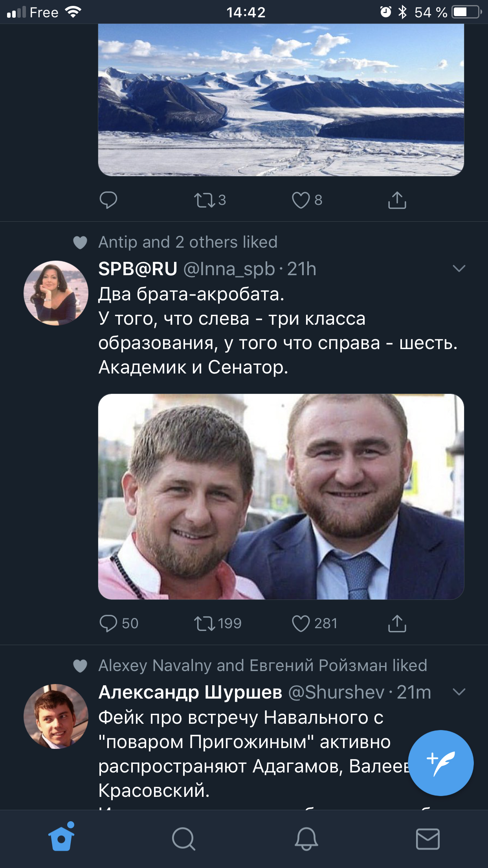View the SPB@RU profile avatar
Image resolution: width=488 pixels, height=868 pixels.
tap(56, 293)
